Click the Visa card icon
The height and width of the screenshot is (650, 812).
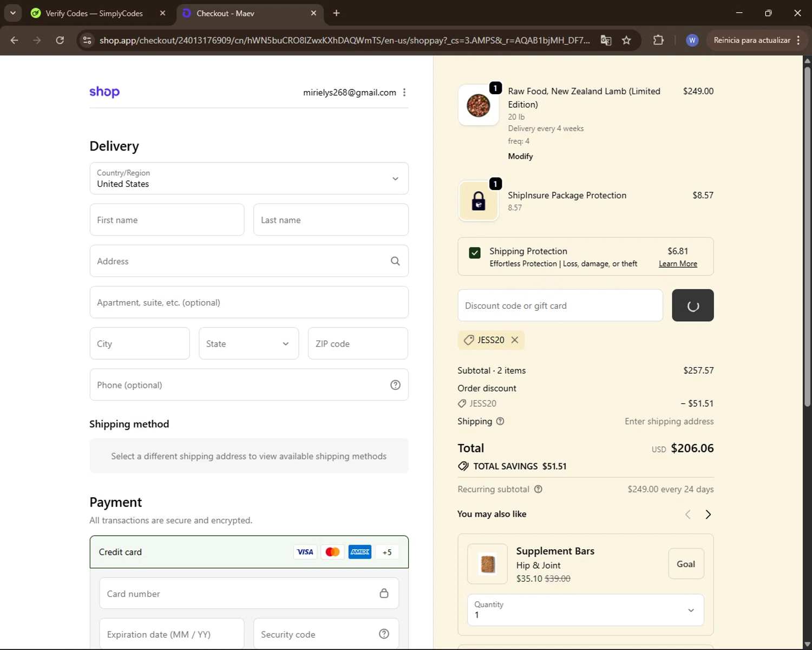tap(305, 552)
